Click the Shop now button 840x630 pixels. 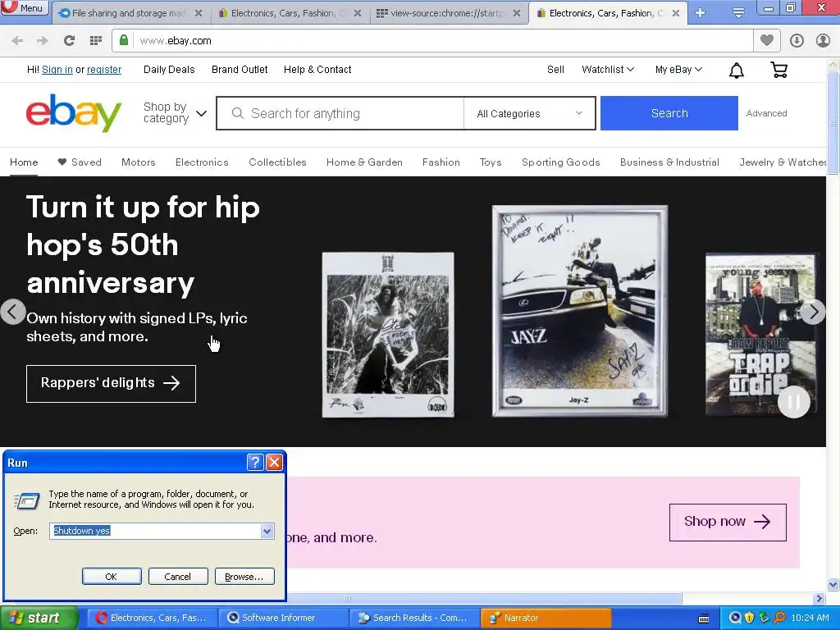pos(728,522)
